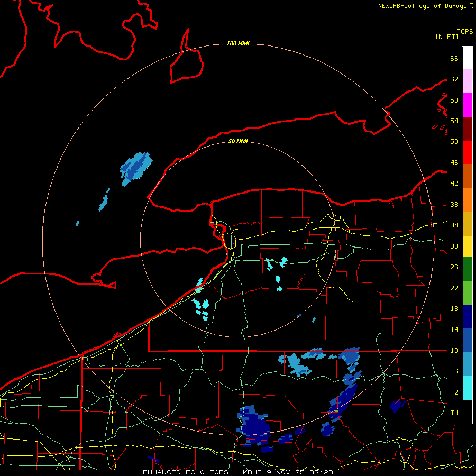Pick the dark red legend swatch
Screen dimensions: 476x476
467,129
